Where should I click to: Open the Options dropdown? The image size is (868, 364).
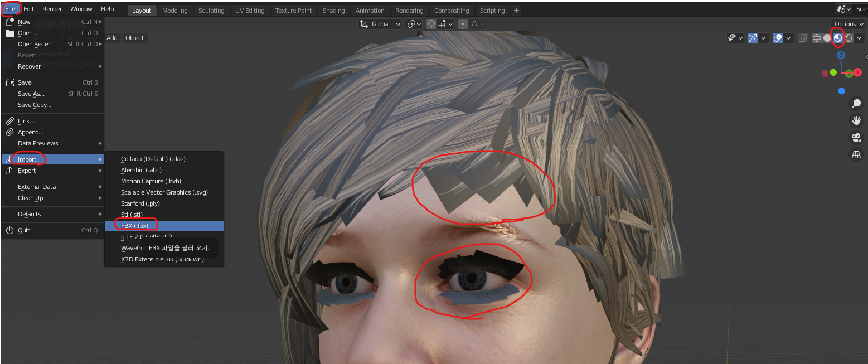[848, 24]
